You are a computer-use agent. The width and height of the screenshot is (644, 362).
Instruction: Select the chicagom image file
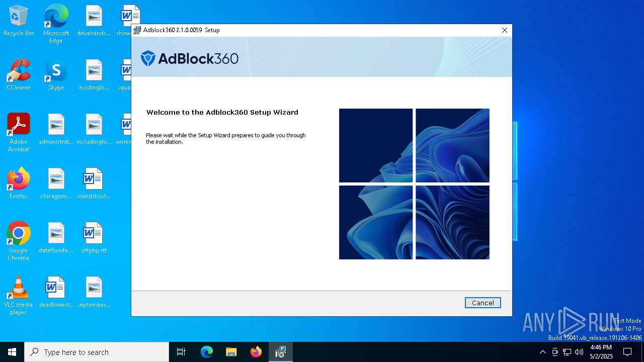pos(56,184)
